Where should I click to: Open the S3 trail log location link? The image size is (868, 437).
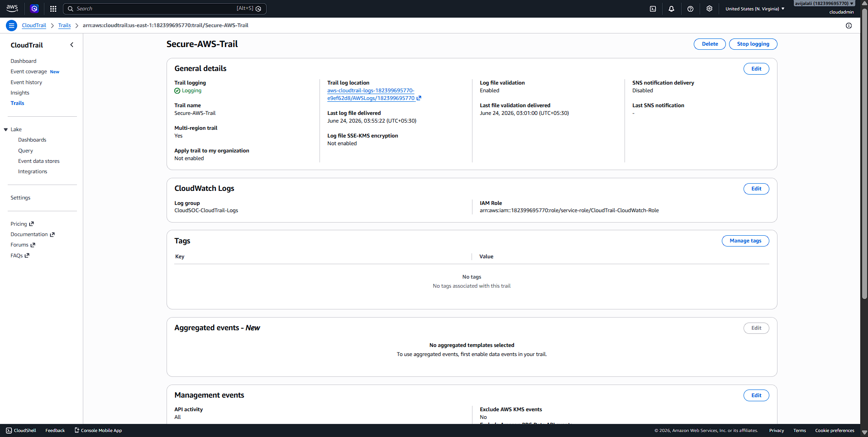(x=371, y=94)
